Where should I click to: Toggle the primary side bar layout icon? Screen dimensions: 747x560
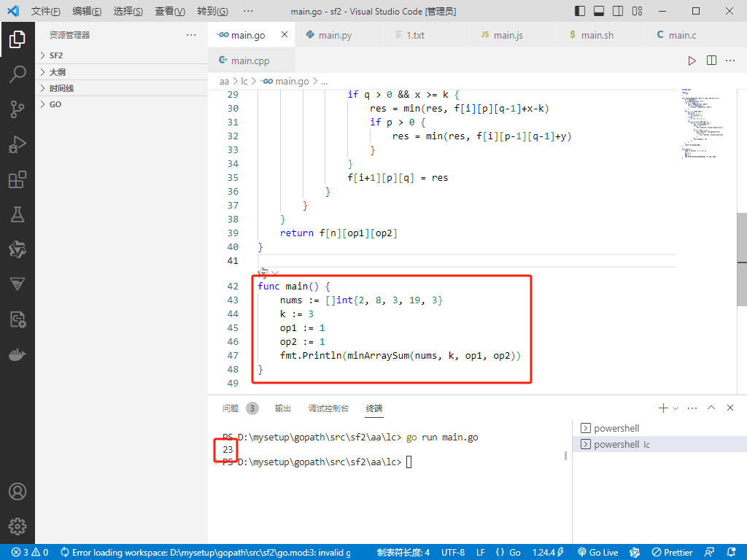tap(580, 11)
